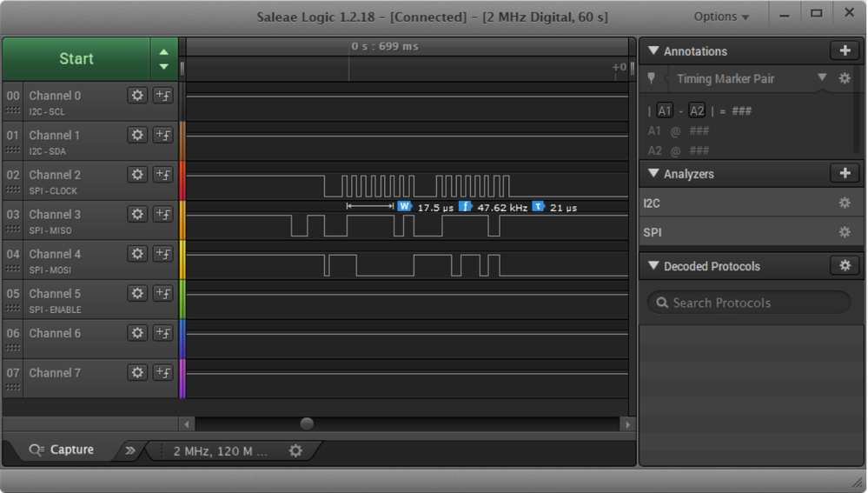The height and width of the screenshot is (493, 868).
Task: Click Channel 2 red color strip
Action: click(182, 181)
